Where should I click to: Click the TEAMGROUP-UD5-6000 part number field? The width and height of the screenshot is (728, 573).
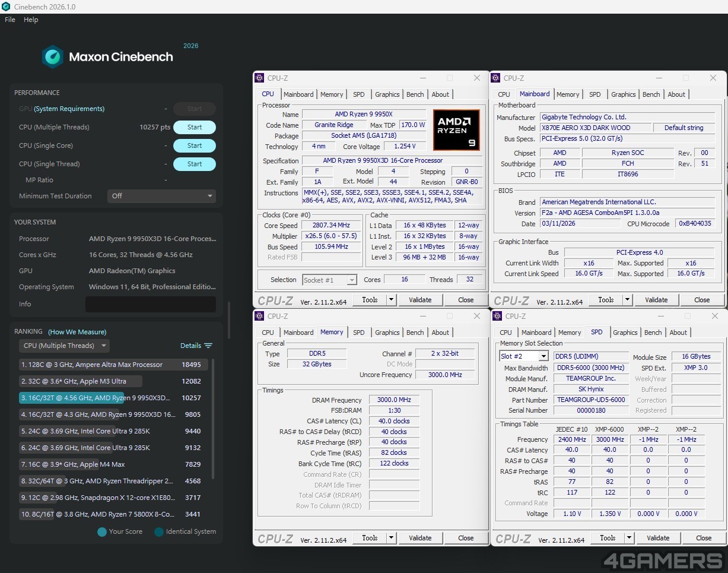coord(591,400)
